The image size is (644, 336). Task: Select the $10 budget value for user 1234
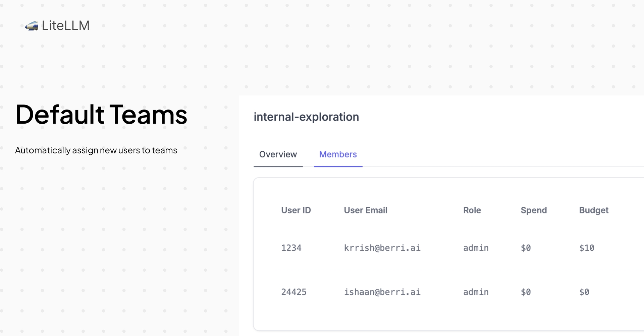click(586, 248)
